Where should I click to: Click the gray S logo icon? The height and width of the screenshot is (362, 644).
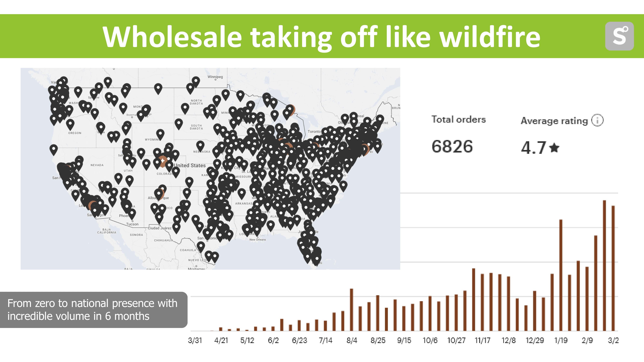619,36
